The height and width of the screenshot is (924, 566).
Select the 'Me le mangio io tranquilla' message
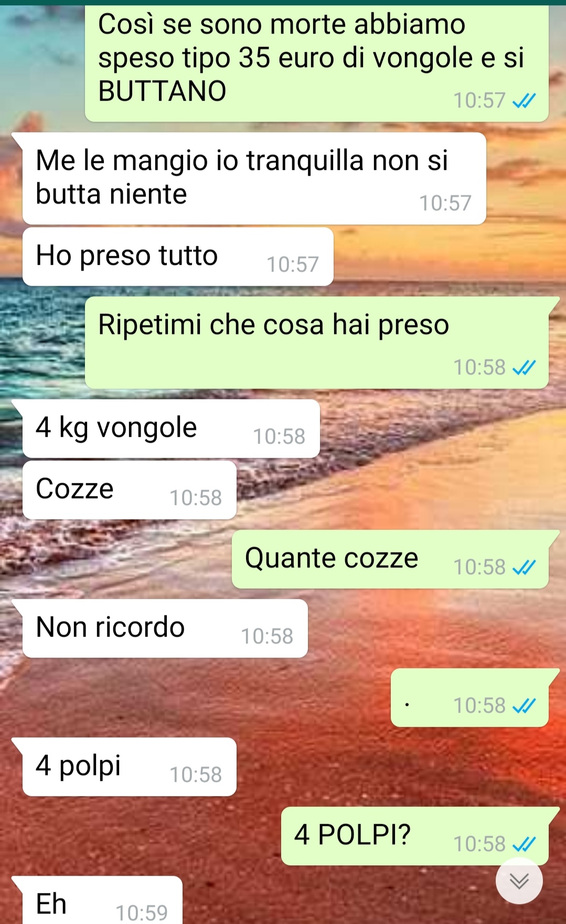(x=254, y=178)
